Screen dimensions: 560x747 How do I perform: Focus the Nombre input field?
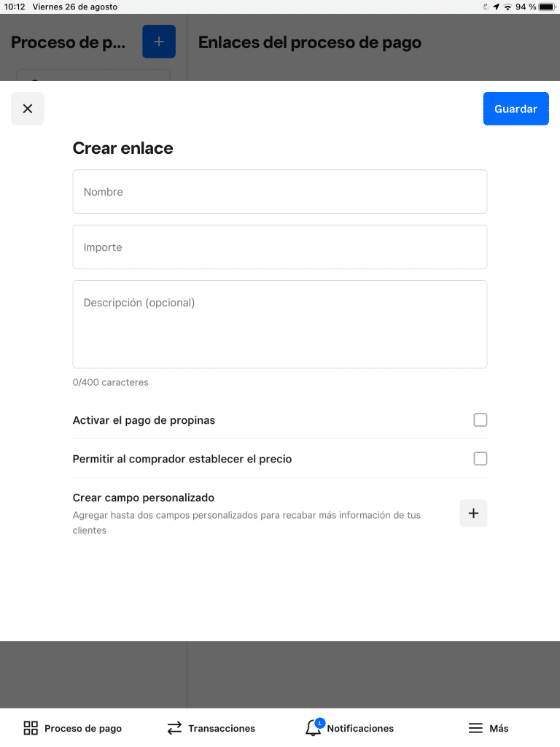pos(280,192)
